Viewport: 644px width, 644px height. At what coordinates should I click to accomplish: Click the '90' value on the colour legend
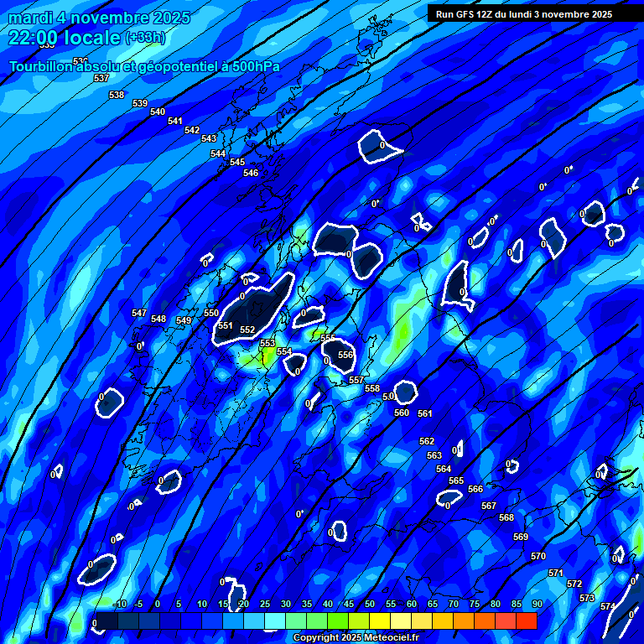point(538,604)
